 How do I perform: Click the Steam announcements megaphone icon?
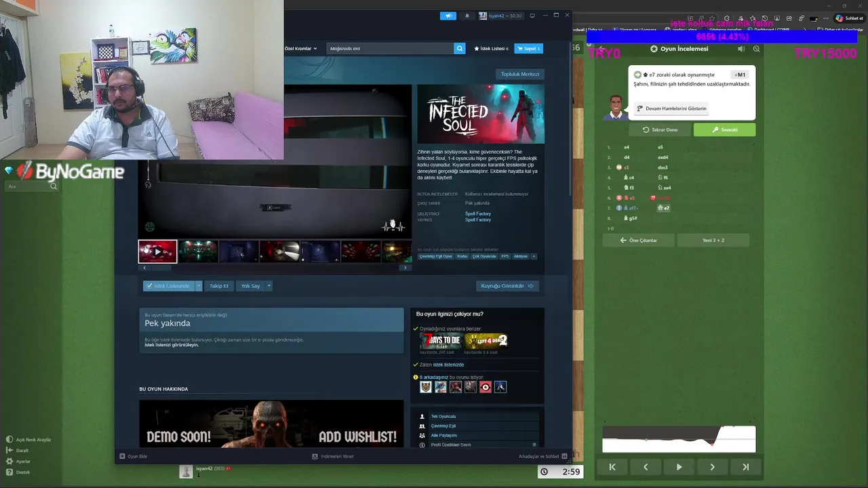click(448, 16)
